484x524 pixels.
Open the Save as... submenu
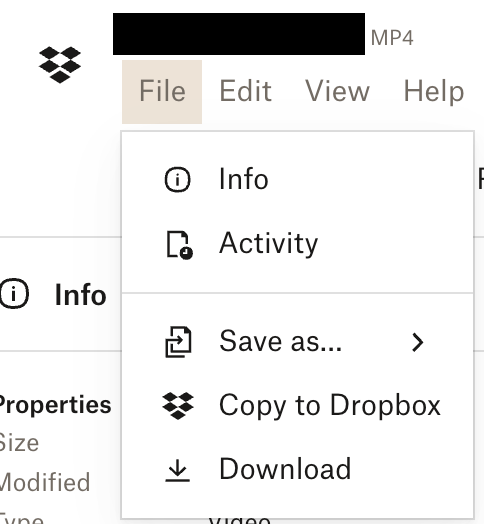297,342
